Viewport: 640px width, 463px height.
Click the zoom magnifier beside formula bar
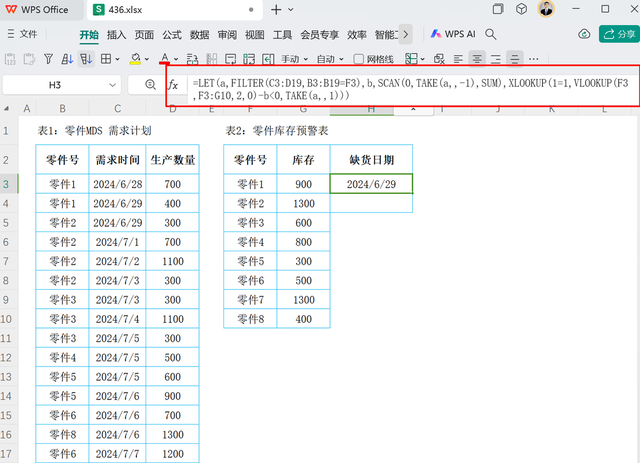(150, 85)
